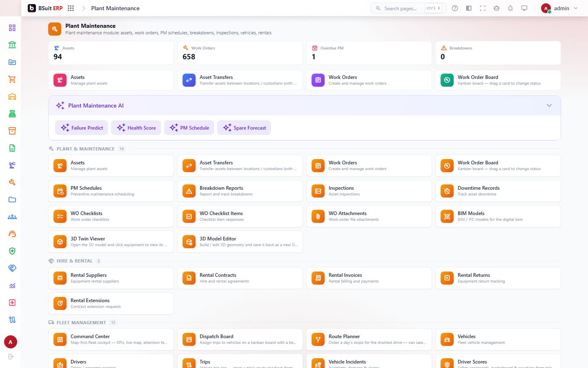Image resolution: width=588 pixels, height=368 pixels.
Task: Open the Work Order Board teal quick card
Action: point(498,80)
